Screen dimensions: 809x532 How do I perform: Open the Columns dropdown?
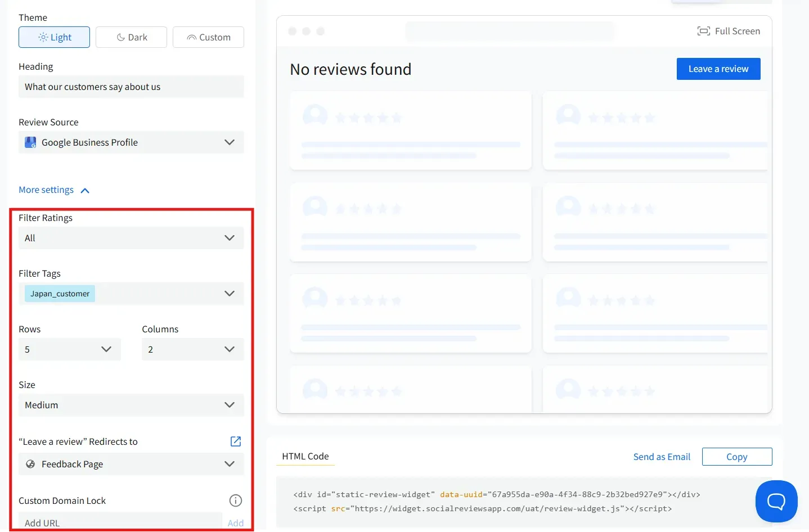point(192,349)
